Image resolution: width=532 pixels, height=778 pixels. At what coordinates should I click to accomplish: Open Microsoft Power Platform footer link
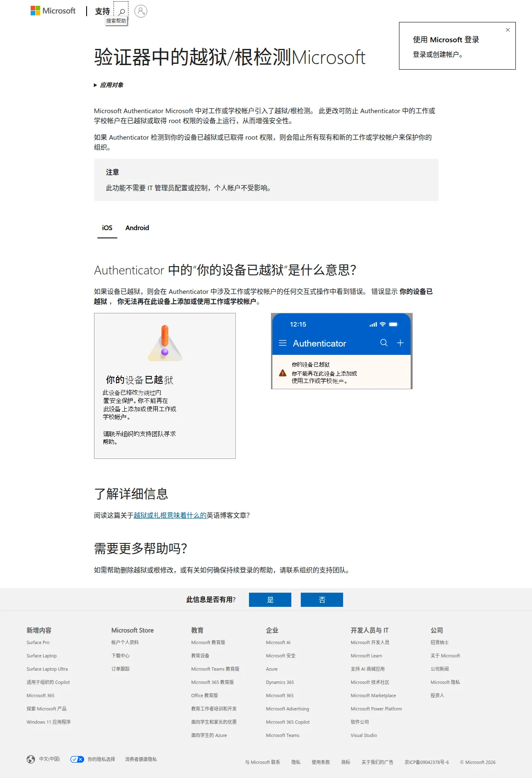point(376,709)
